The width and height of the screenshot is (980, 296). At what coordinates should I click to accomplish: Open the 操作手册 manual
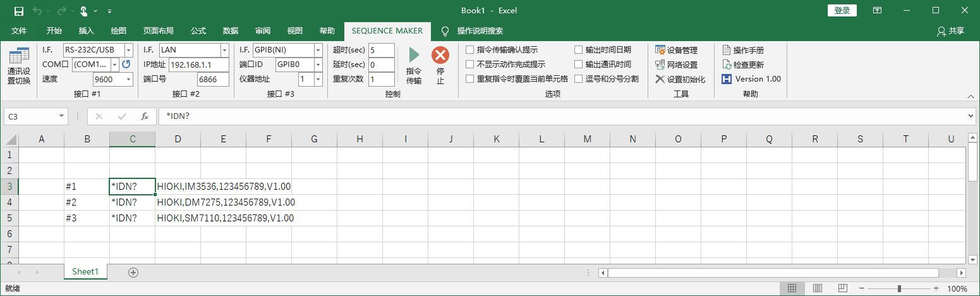click(744, 50)
